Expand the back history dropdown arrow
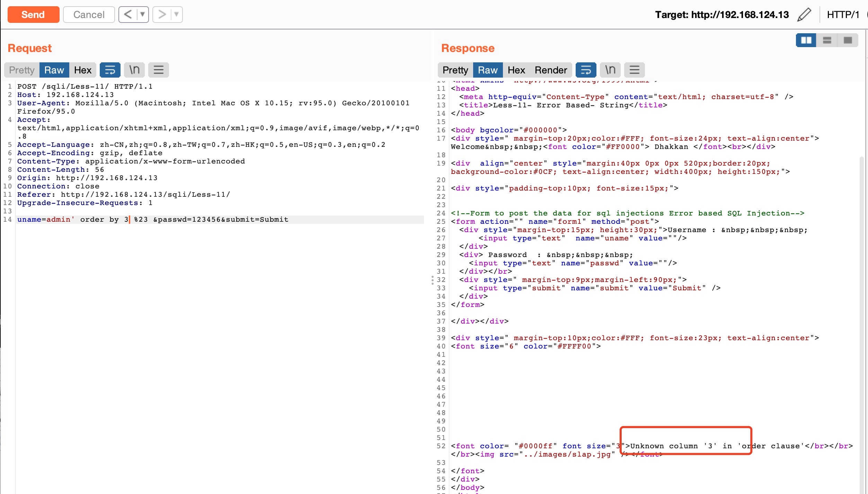Image resolution: width=868 pixels, height=494 pixels. [142, 15]
